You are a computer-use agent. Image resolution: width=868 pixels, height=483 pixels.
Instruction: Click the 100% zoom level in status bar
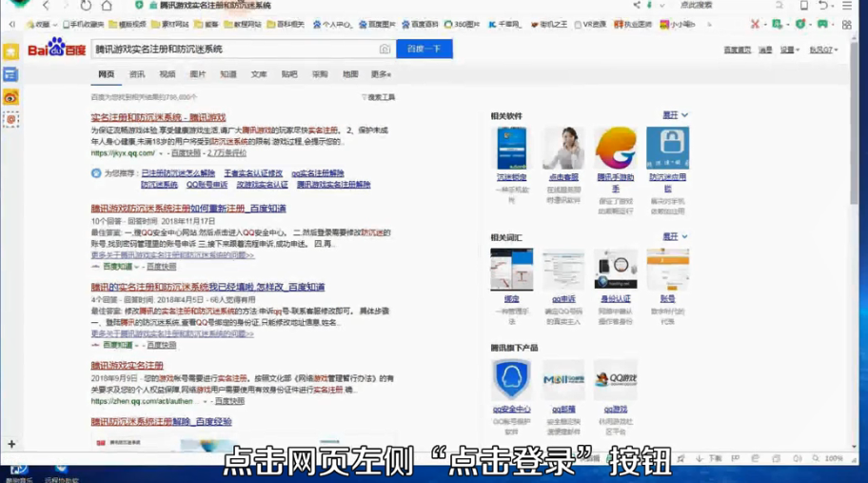(x=833, y=458)
